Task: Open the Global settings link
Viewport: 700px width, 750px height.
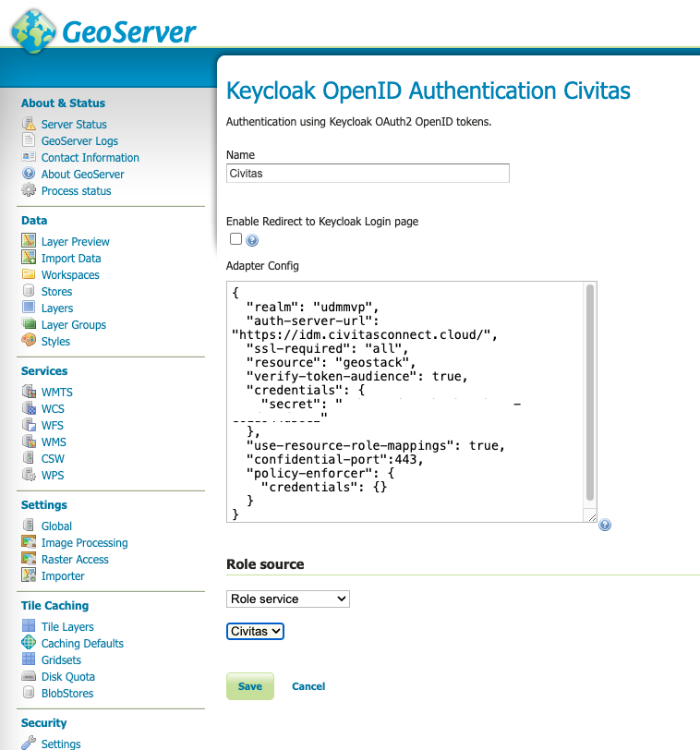Action: pyautogui.click(x=56, y=526)
